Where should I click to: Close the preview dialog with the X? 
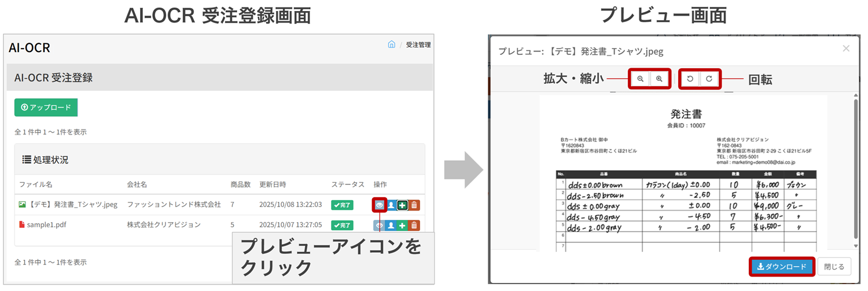coord(846,49)
